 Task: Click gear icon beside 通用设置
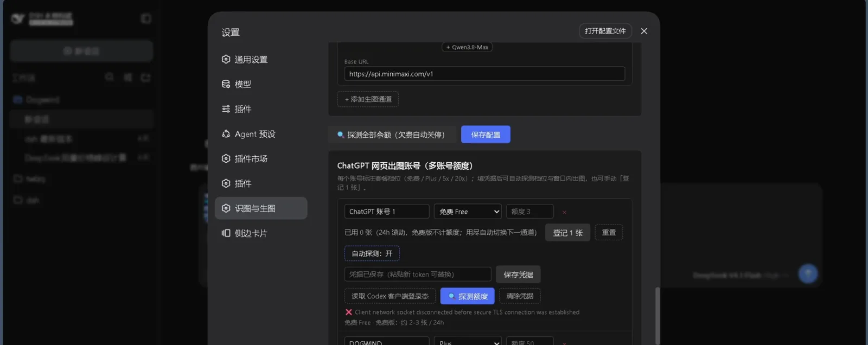tap(226, 59)
